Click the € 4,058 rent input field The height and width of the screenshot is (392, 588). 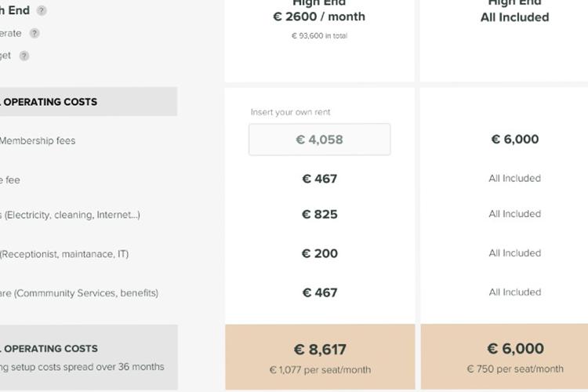pyautogui.click(x=320, y=140)
